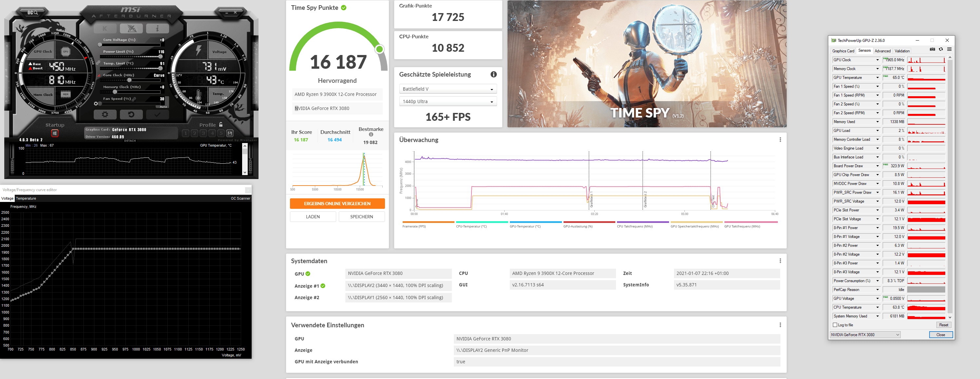Enable the Log to file checkbox
Viewport: 980px width, 379px height.
coord(835,325)
